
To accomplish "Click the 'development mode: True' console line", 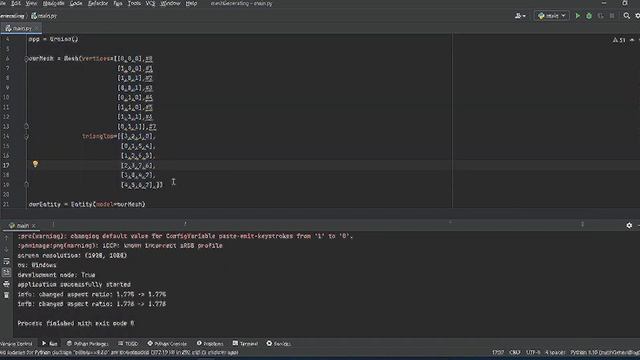I will (x=56, y=275).
